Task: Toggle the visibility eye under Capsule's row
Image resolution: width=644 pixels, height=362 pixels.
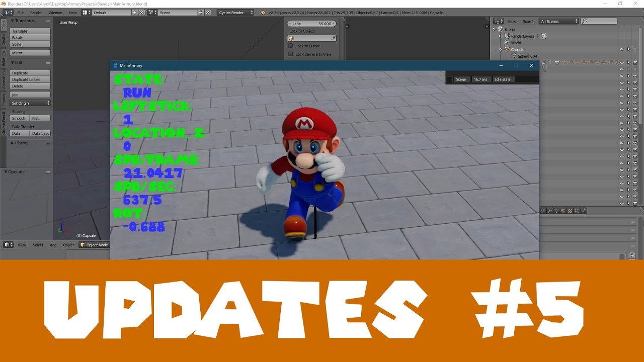Action: tap(622, 62)
